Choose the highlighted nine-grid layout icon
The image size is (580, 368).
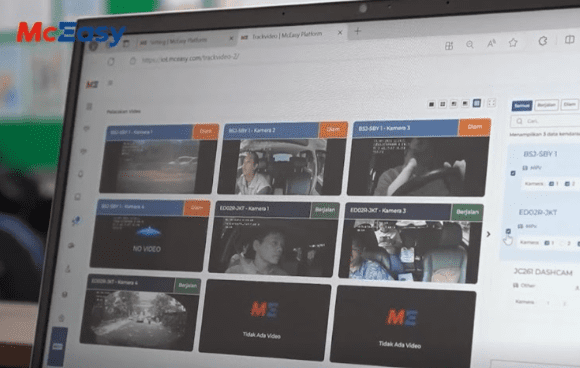(477, 103)
